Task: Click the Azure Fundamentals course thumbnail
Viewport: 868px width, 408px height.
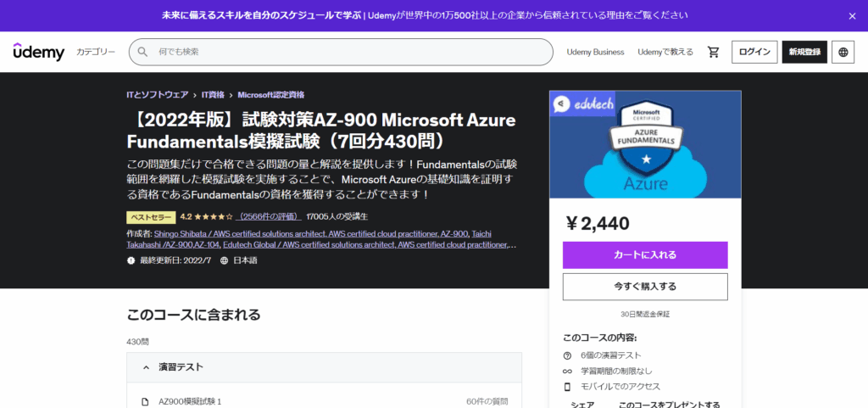Action: pyautogui.click(x=645, y=144)
